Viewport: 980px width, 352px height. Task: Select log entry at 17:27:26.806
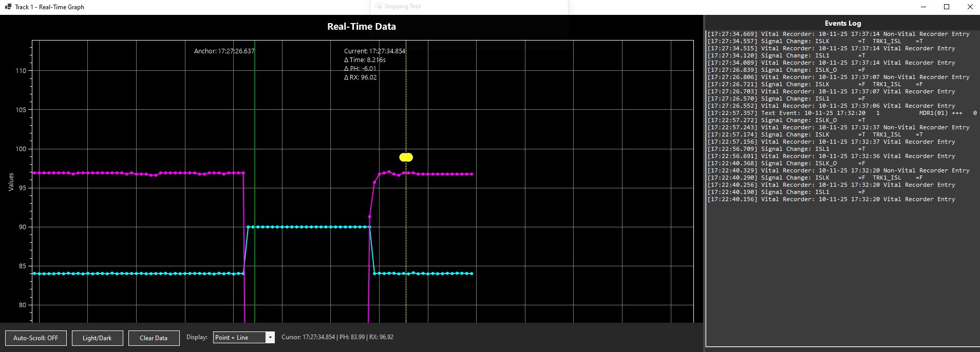click(x=838, y=77)
